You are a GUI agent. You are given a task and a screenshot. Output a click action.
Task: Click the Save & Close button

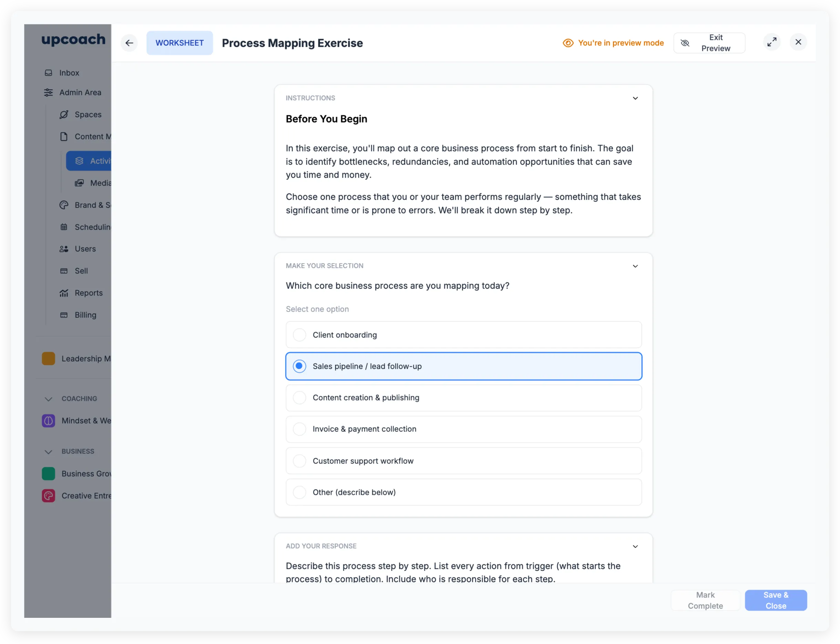pyautogui.click(x=776, y=600)
